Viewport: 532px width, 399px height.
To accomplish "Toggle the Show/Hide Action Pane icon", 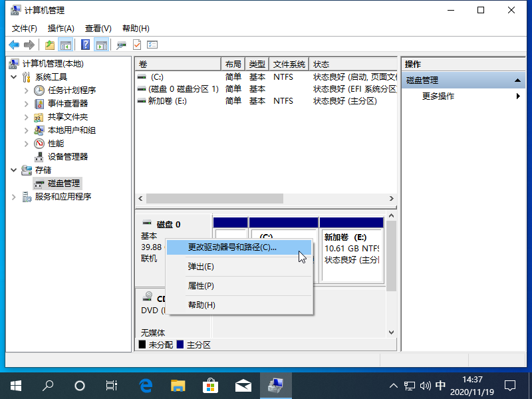I will click(102, 45).
